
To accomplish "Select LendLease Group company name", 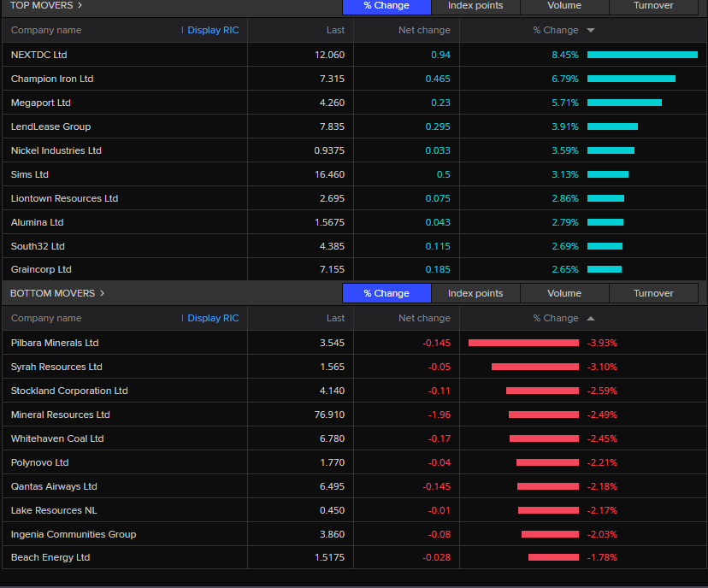I will click(50, 126).
